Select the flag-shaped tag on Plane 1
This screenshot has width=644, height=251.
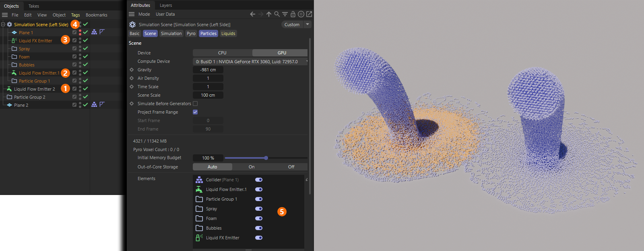pyautogui.click(x=102, y=32)
